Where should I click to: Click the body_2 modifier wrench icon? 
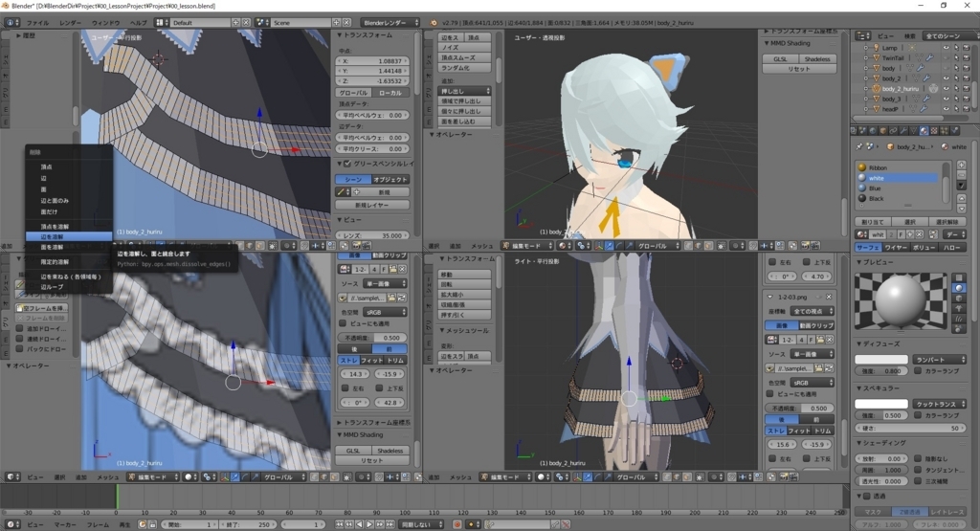coord(925,78)
